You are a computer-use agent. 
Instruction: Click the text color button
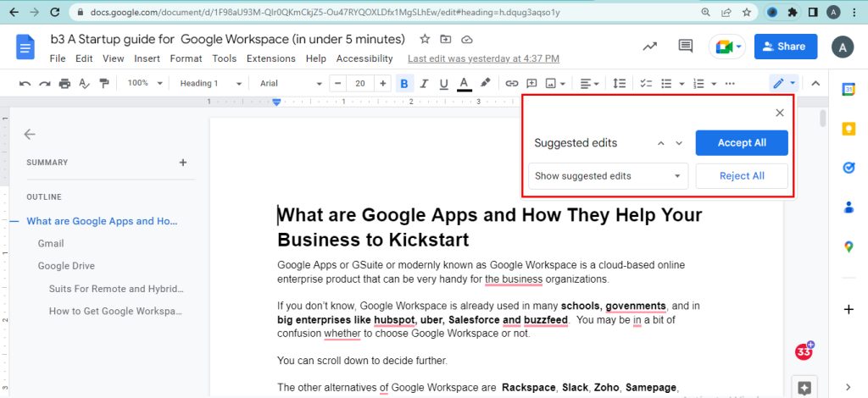(x=464, y=84)
